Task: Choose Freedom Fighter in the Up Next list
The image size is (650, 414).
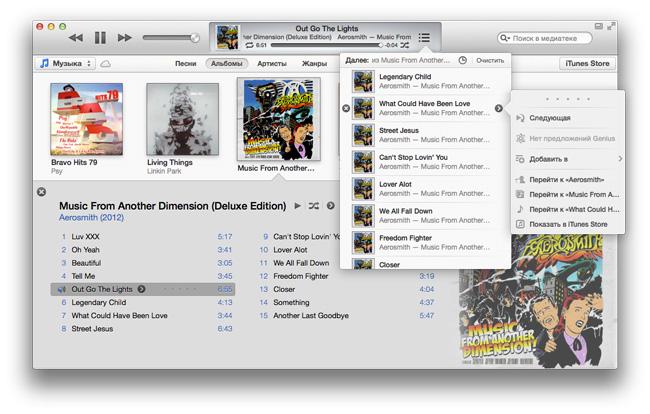Action: [x=425, y=243]
